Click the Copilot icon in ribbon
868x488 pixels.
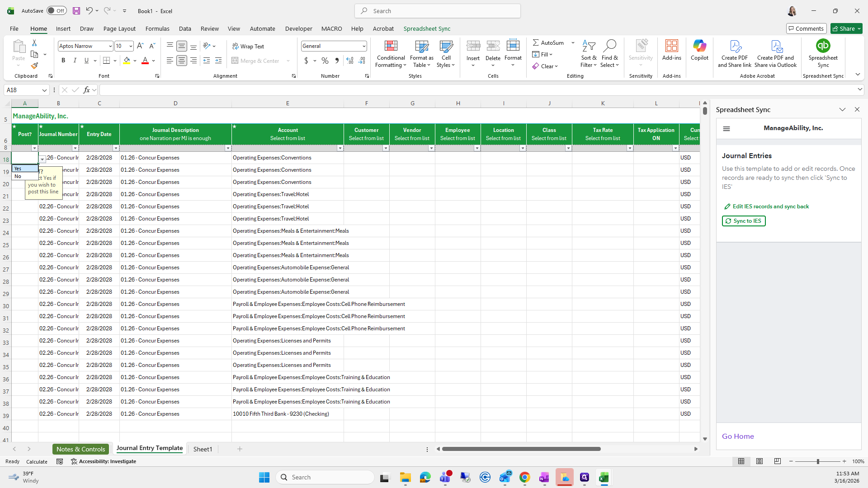pyautogui.click(x=699, y=50)
